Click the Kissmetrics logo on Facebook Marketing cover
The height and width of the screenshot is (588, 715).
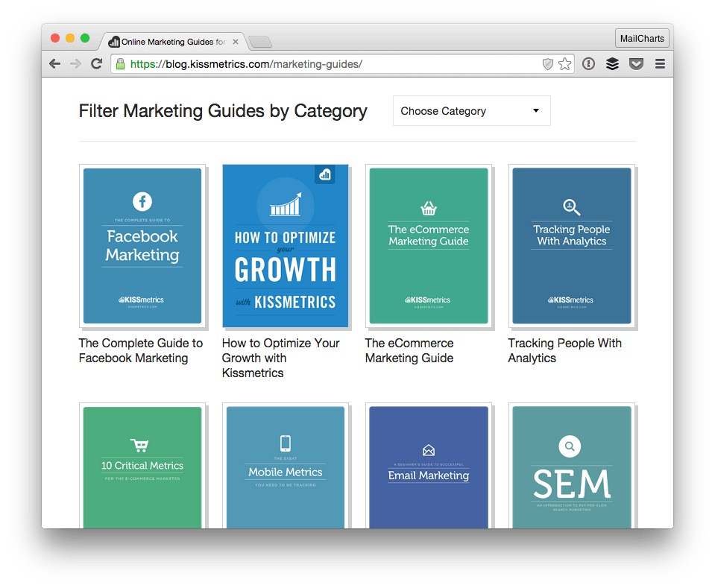pyautogui.click(x=142, y=300)
